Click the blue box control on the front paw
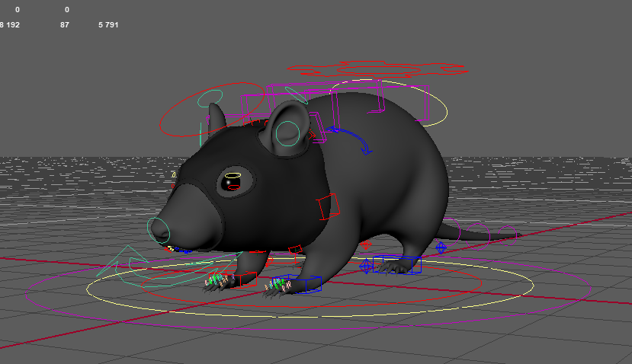632x364 pixels. (306, 285)
